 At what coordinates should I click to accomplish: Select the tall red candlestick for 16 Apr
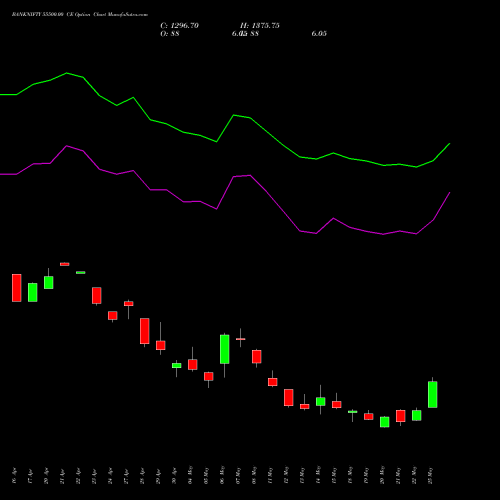tap(17, 288)
